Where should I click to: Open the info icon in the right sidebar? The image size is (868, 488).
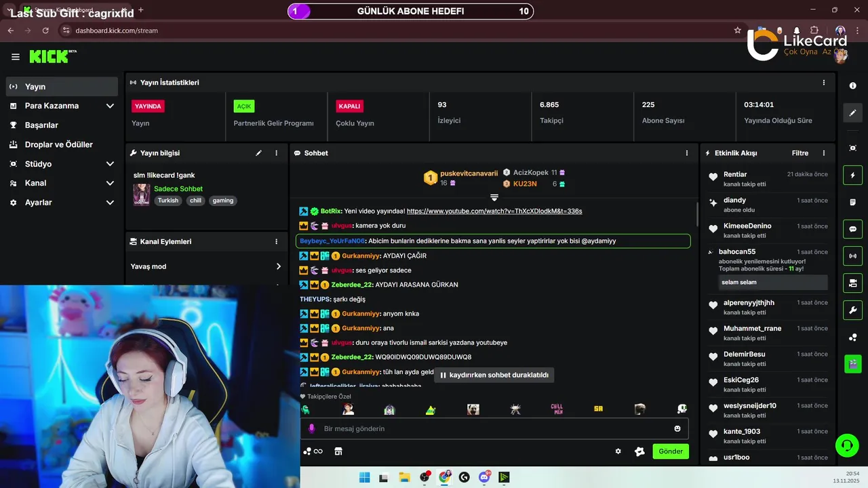[852, 86]
